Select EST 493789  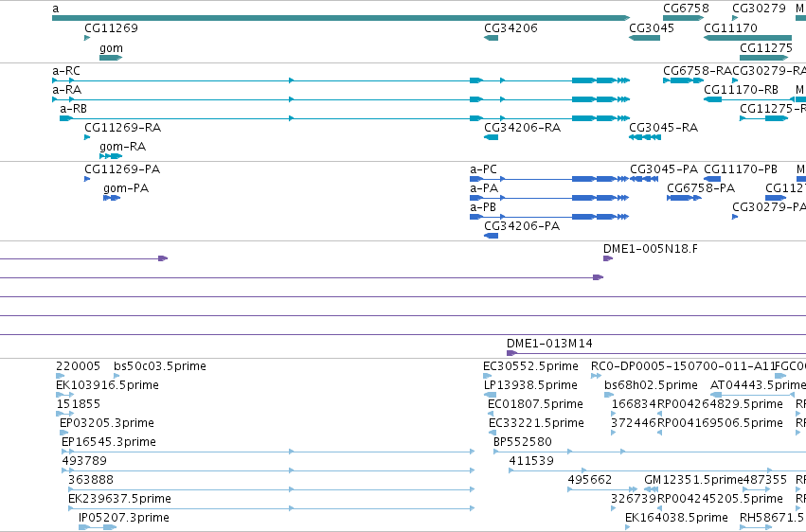click(x=268, y=470)
